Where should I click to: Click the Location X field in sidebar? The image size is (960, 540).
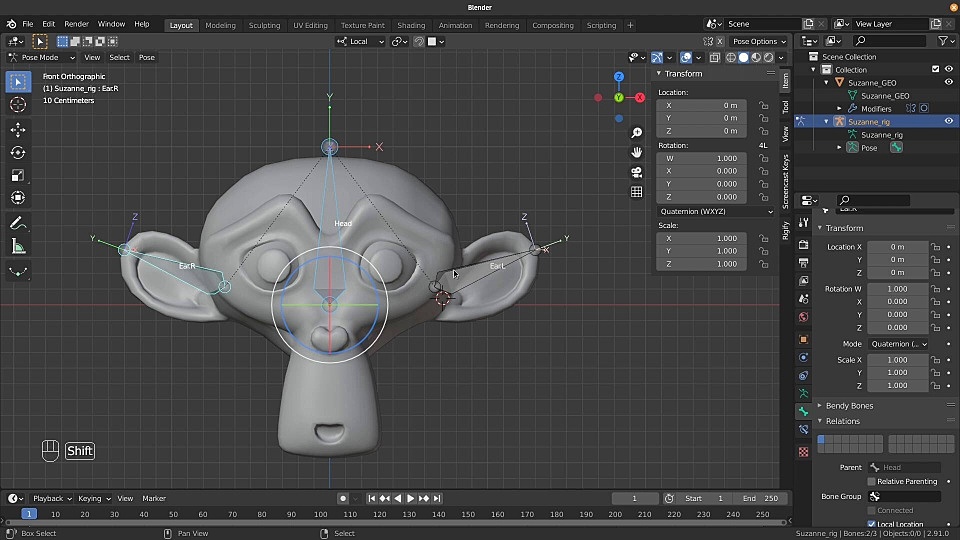[702, 105]
